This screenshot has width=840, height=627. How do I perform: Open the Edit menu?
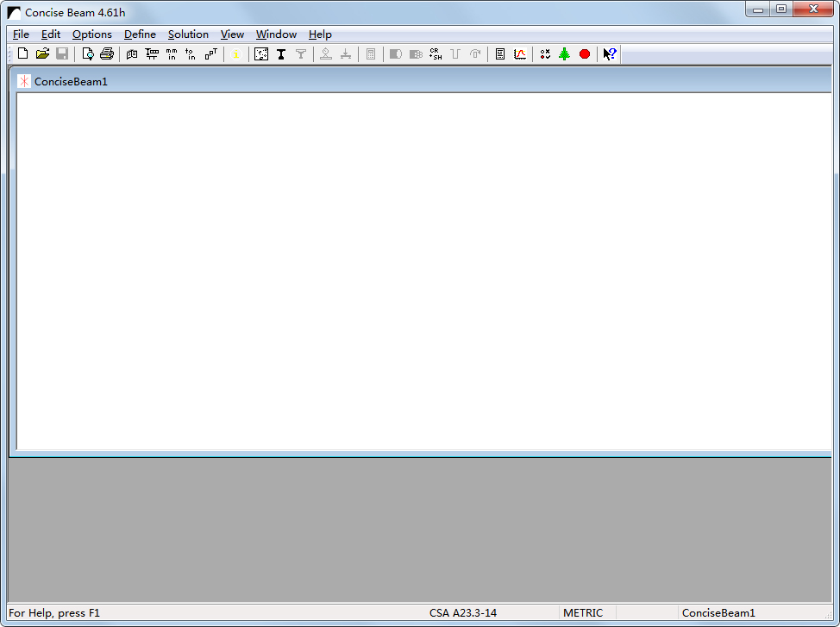[51, 34]
